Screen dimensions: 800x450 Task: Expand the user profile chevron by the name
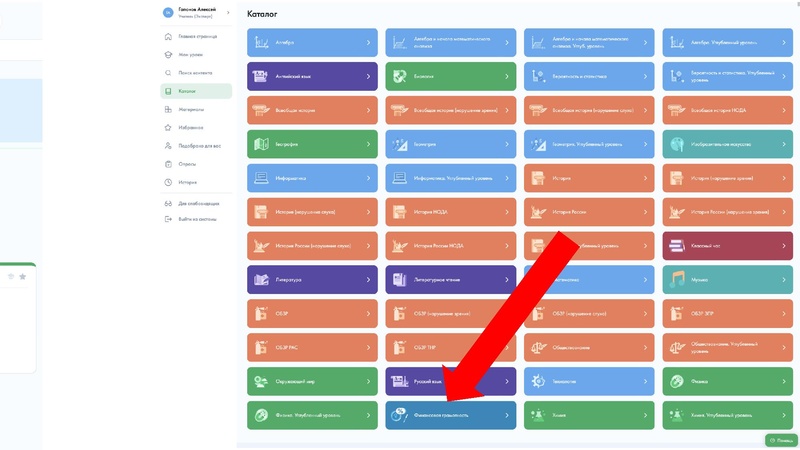click(229, 13)
